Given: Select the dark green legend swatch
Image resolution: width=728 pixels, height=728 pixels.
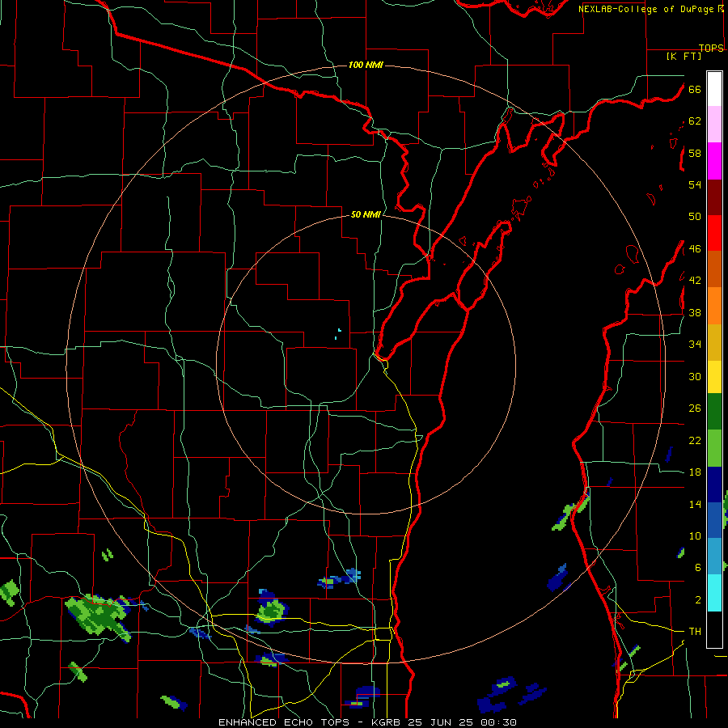Looking at the screenshot, I should 714,412.
